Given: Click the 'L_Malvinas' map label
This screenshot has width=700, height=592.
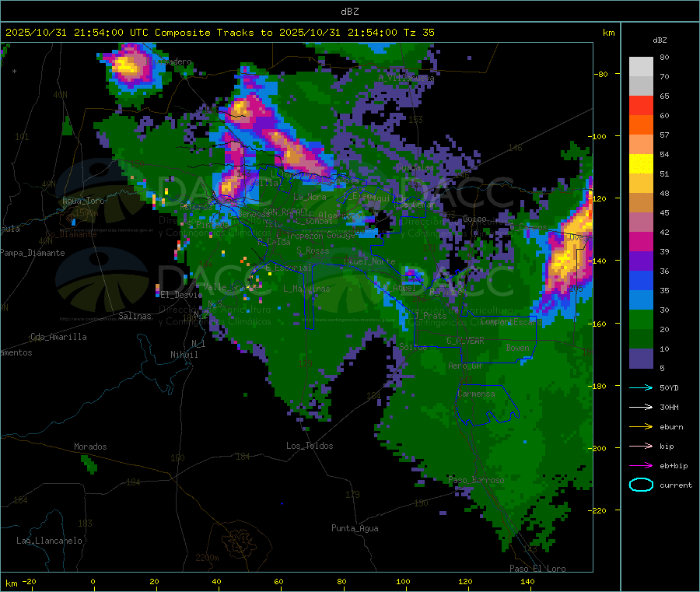Looking at the screenshot, I should (x=306, y=289).
